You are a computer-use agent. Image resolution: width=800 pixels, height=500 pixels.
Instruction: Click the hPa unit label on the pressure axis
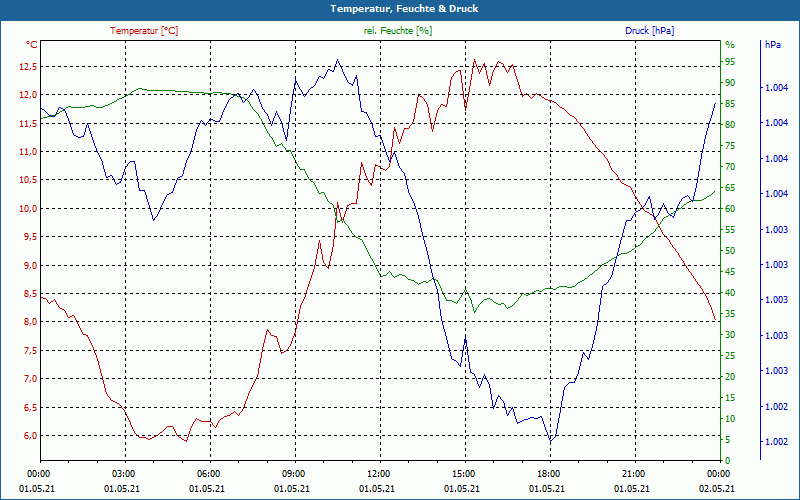point(773,45)
